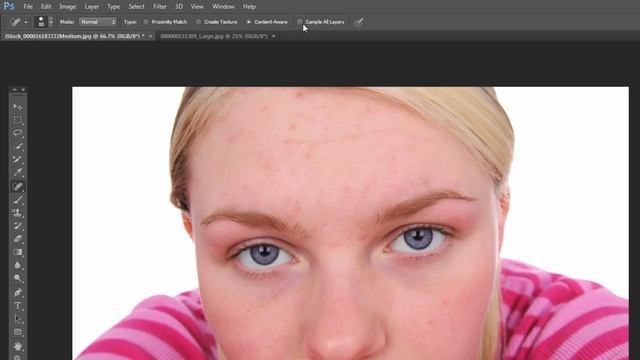The height and width of the screenshot is (360, 640).
Task: Open the Help menu
Action: (249, 7)
